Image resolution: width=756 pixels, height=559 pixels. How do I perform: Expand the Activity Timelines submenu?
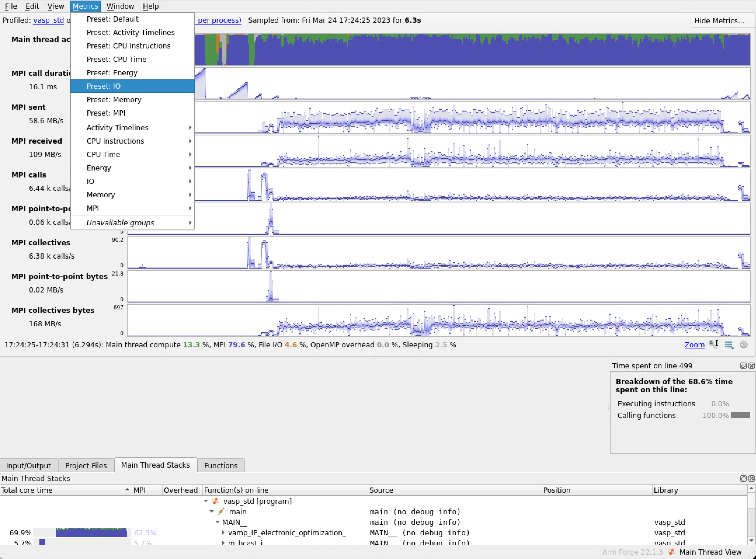point(117,128)
